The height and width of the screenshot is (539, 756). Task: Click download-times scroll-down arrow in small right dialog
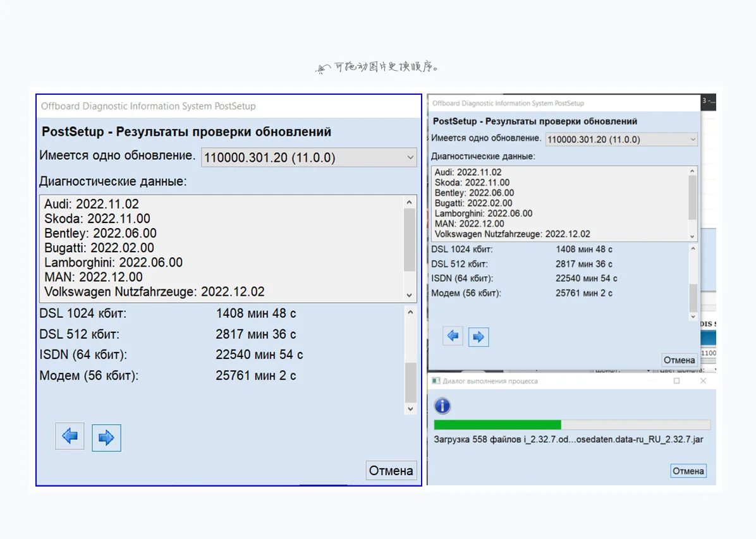pyautogui.click(x=693, y=317)
